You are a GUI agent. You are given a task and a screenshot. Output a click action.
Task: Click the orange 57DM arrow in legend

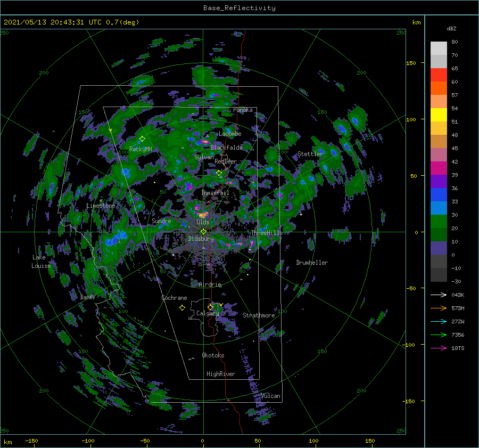(x=439, y=308)
